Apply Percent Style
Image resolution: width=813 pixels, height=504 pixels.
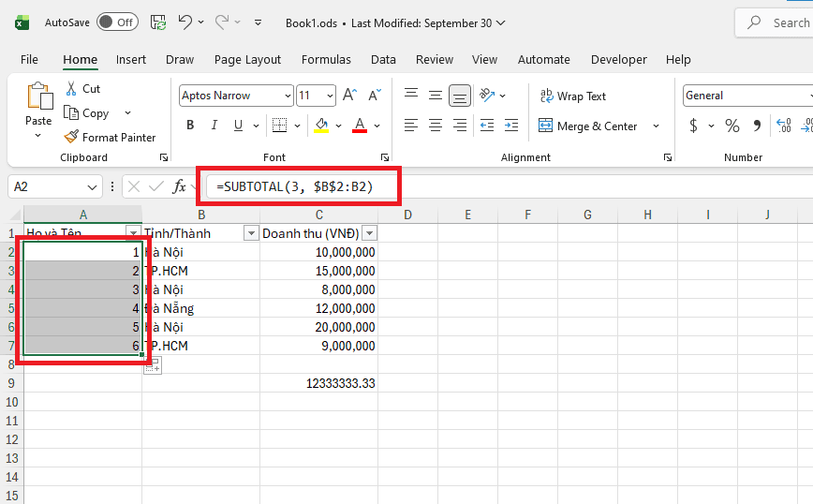pos(732,126)
